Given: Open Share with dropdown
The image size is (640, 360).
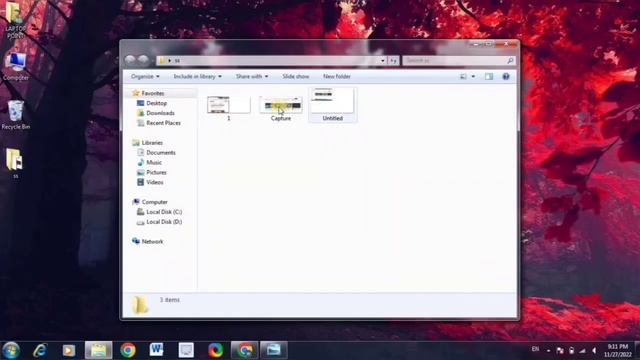Looking at the screenshot, I should pos(252,76).
